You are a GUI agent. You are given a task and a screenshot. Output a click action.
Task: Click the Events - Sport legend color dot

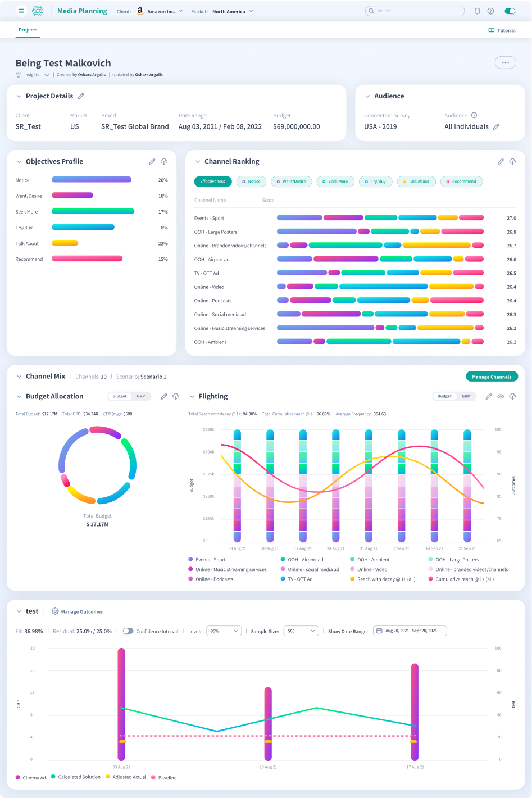point(191,560)
